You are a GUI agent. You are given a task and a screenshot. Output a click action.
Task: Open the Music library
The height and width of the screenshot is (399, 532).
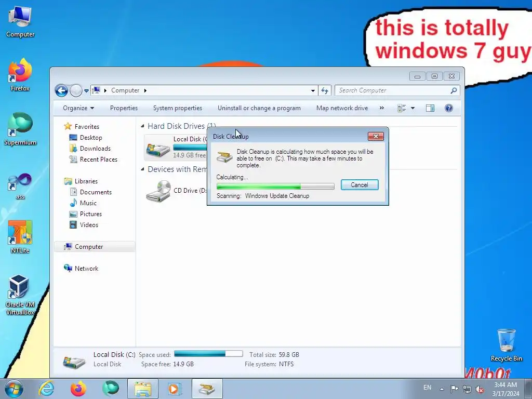coord(88,203)
